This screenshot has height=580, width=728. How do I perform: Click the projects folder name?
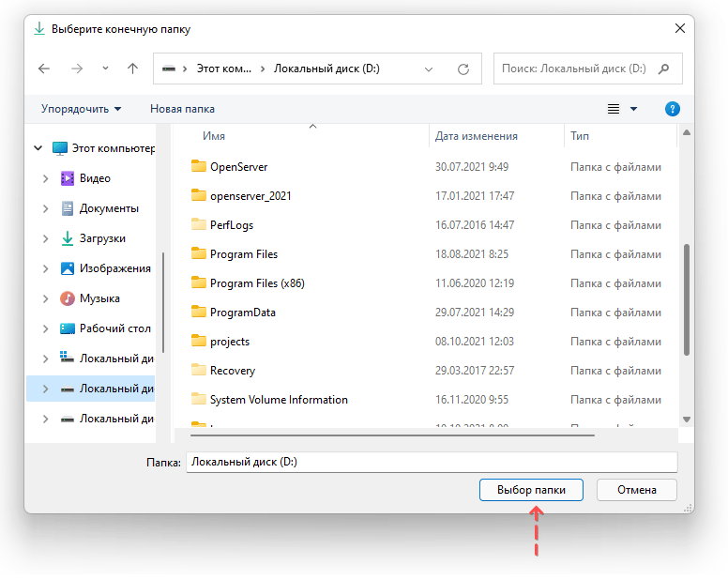[x=230, y=342]
